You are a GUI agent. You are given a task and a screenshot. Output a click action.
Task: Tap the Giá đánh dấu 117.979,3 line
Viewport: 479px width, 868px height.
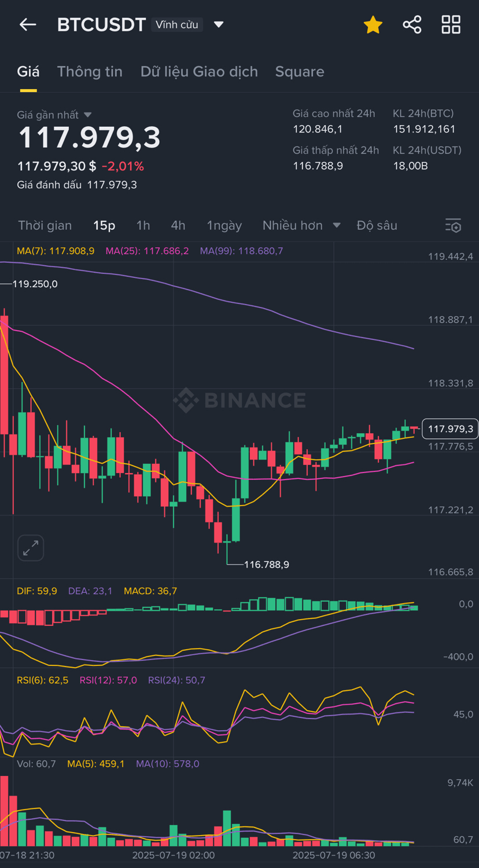[x=77, y=185]
